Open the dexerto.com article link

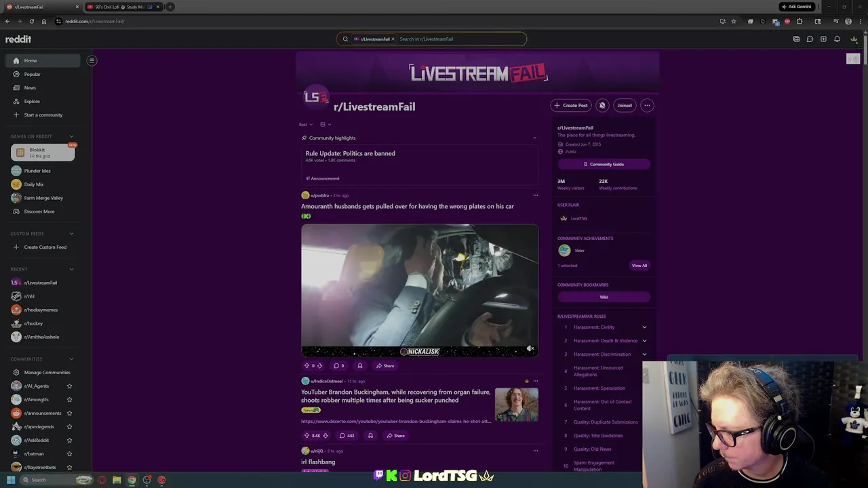click(396, 422)
